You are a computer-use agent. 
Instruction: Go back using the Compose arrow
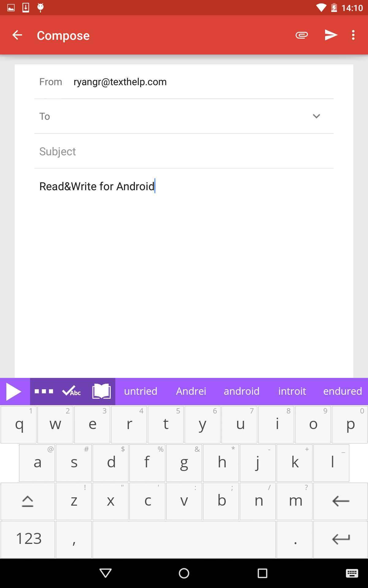point(17,35)
